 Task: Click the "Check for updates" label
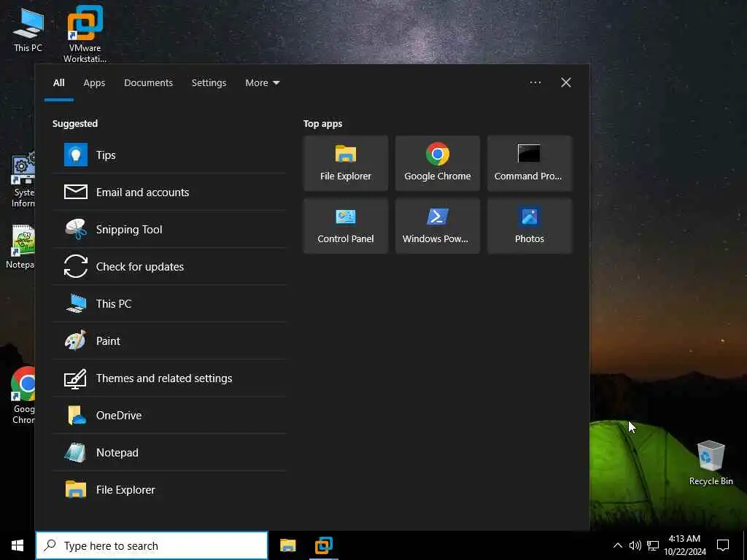(140, 267)
